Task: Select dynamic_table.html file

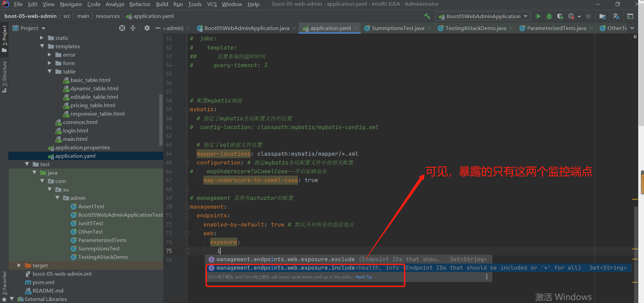Action: coord(94,88)
